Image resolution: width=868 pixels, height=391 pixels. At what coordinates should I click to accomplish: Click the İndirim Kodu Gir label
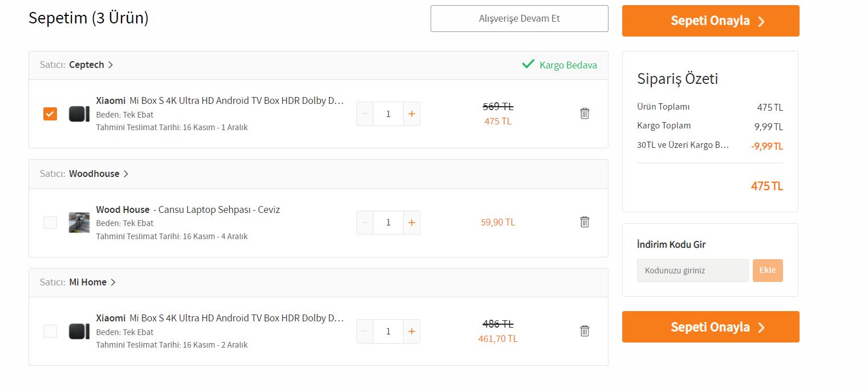(x=671, y=244)
